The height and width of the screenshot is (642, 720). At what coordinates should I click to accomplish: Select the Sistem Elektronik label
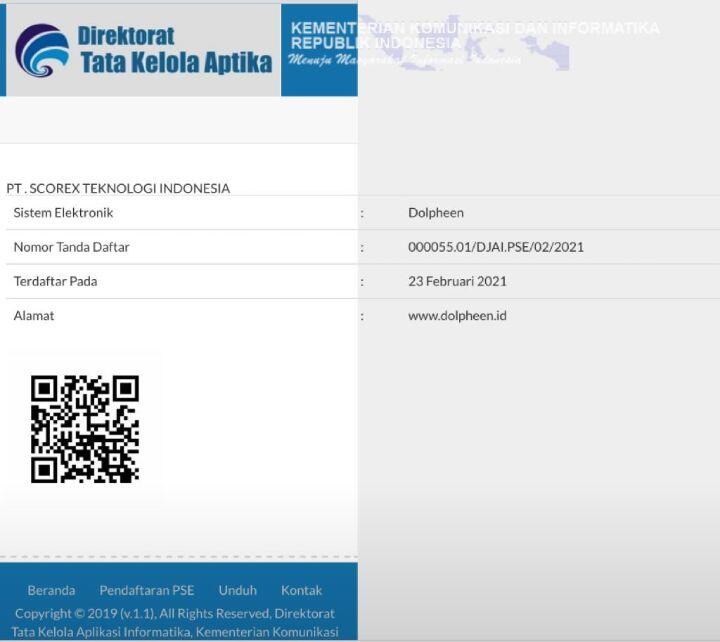tap(63, 213)
